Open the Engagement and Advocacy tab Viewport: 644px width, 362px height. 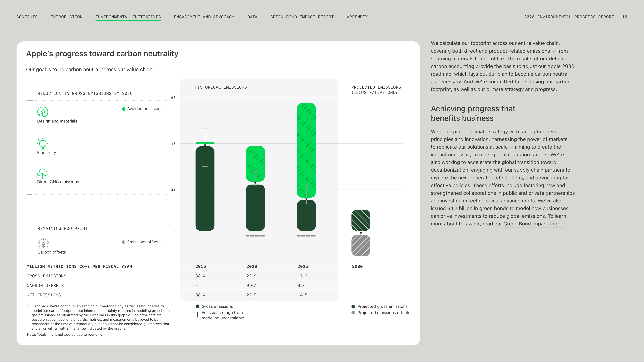[204, 17]
